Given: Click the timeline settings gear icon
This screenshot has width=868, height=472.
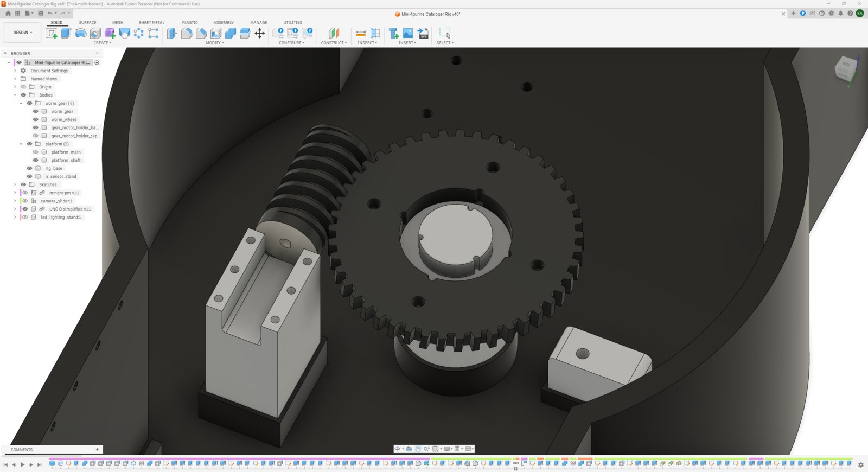Looking at the screenshot, I should (860, 464).
